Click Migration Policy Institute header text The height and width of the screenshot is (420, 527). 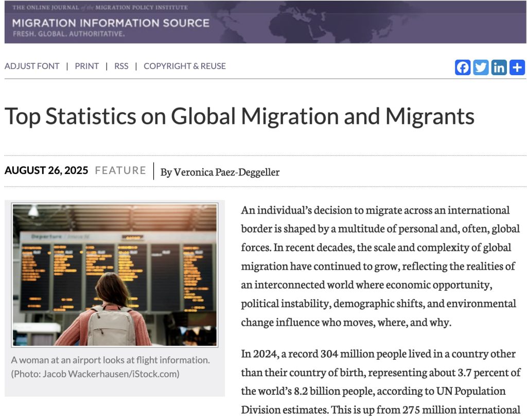click(x=142, y=7)
